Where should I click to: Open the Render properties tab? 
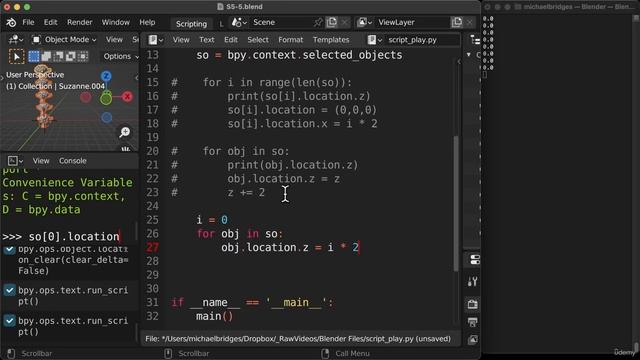473,304
